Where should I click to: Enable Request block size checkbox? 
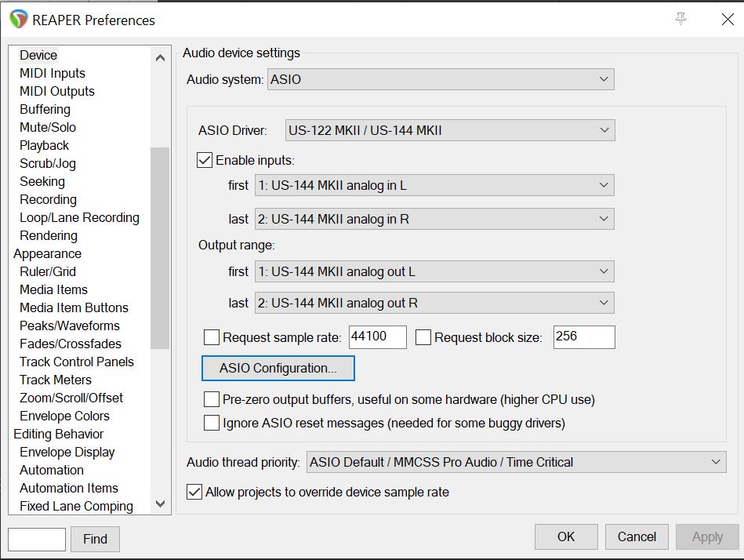point(423,337)
